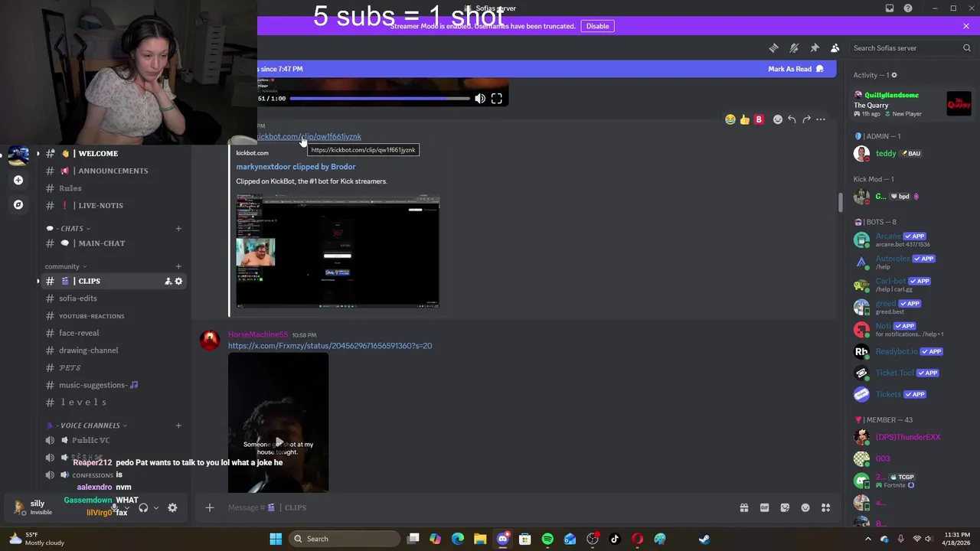Edit CLIPS channel settings gear
The image size is (980, 551).
coord(179,282)
